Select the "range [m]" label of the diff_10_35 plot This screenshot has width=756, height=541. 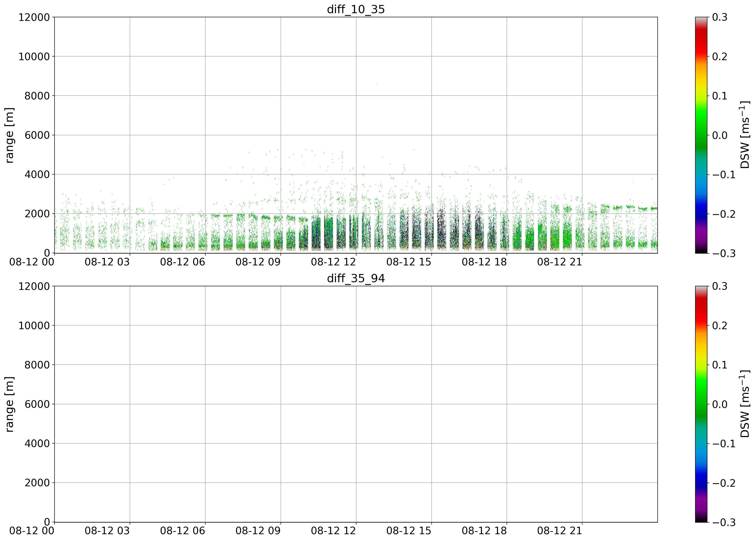[10, 135]
